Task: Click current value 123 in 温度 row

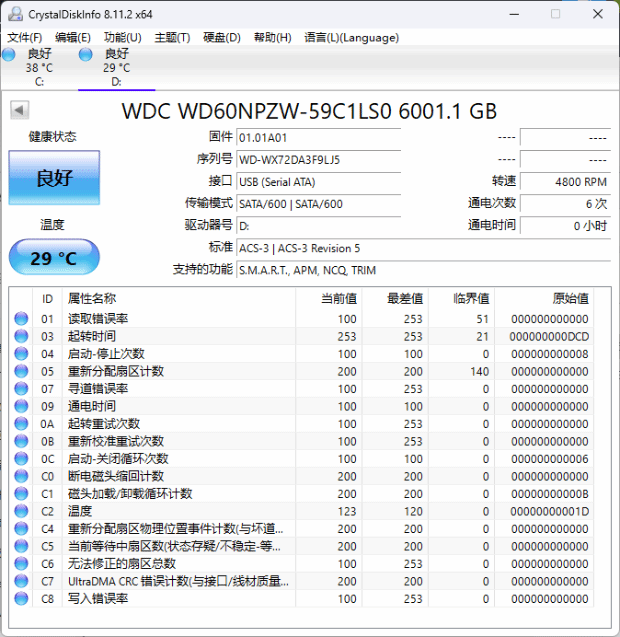Action: point(347,511)
